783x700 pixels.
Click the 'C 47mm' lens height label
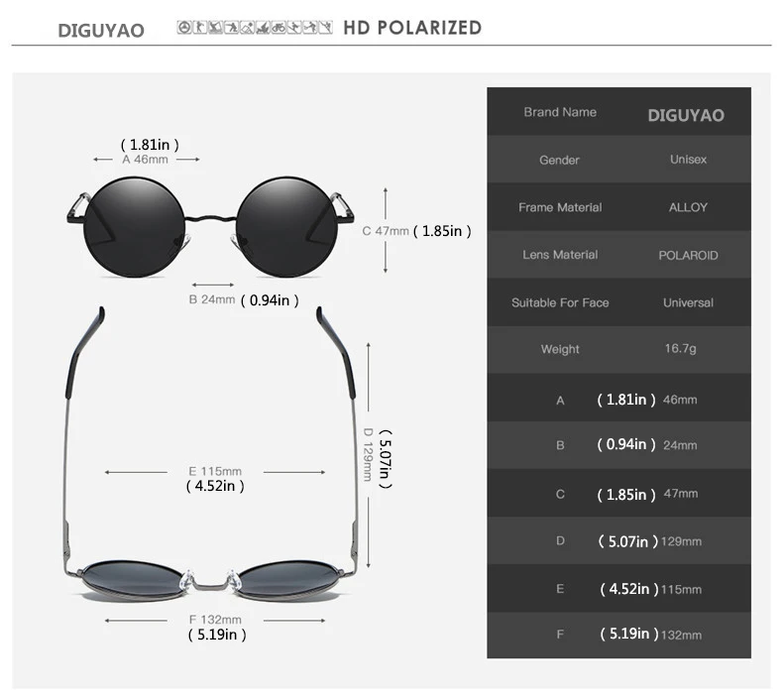coord(386,231)
